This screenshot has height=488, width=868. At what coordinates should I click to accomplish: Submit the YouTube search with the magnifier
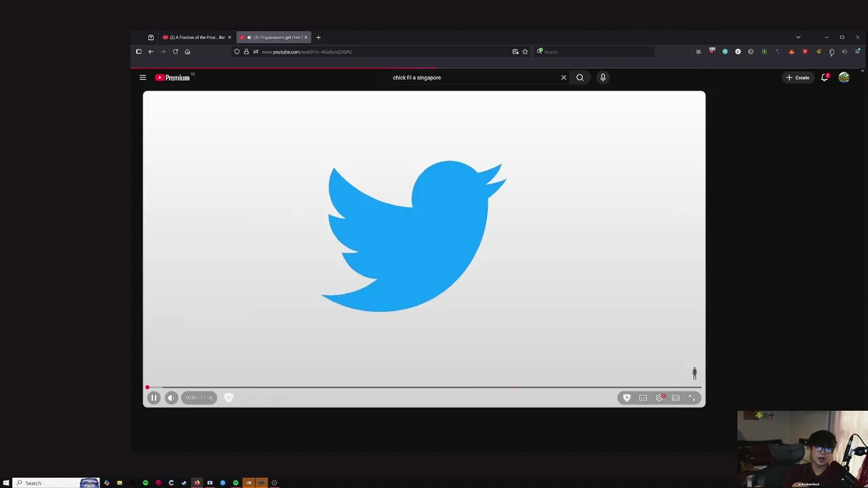coord(580,77)
